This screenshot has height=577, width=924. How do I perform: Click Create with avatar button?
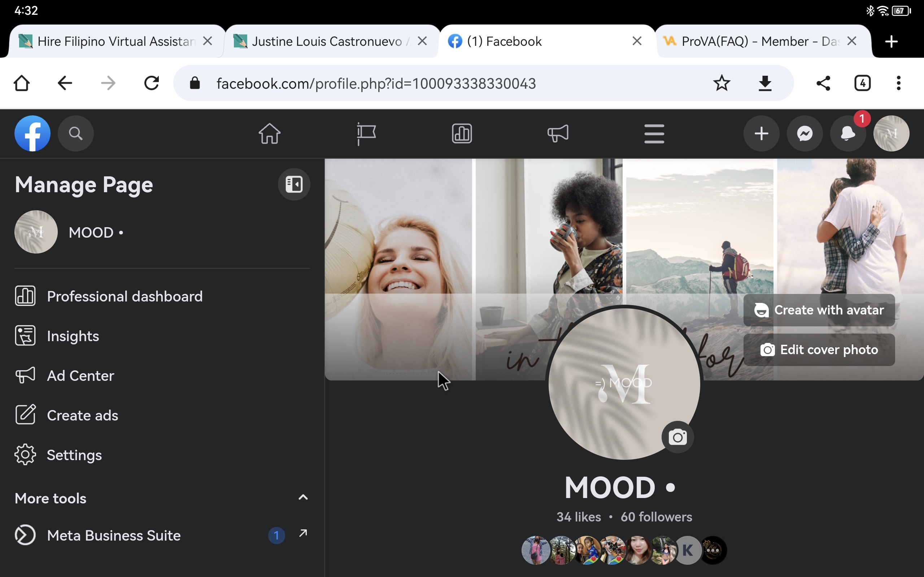(x=819, y=310)
